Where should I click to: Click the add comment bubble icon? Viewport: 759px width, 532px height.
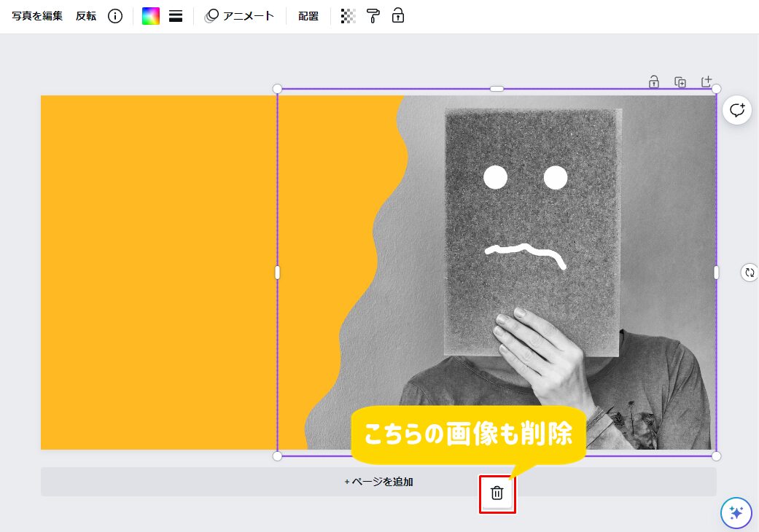(x=736, y=110)
